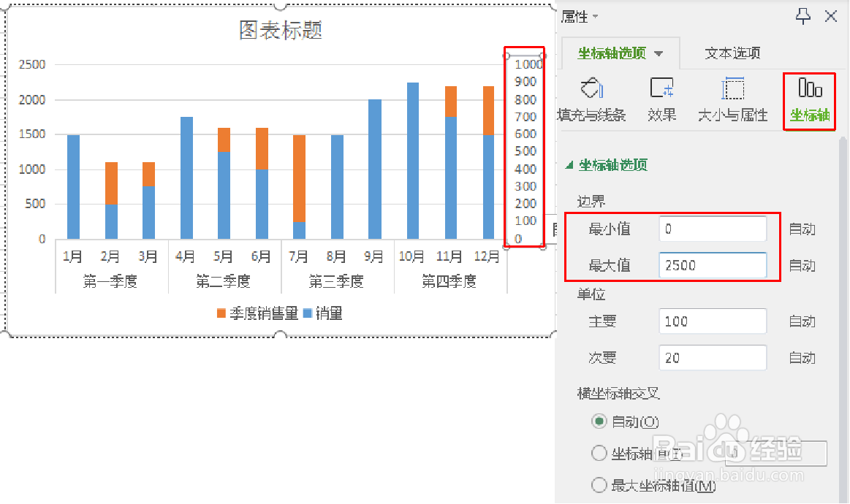Click the 主要 unit input field
The width and height of the screenshot is (850, 504).
(713, 321)
